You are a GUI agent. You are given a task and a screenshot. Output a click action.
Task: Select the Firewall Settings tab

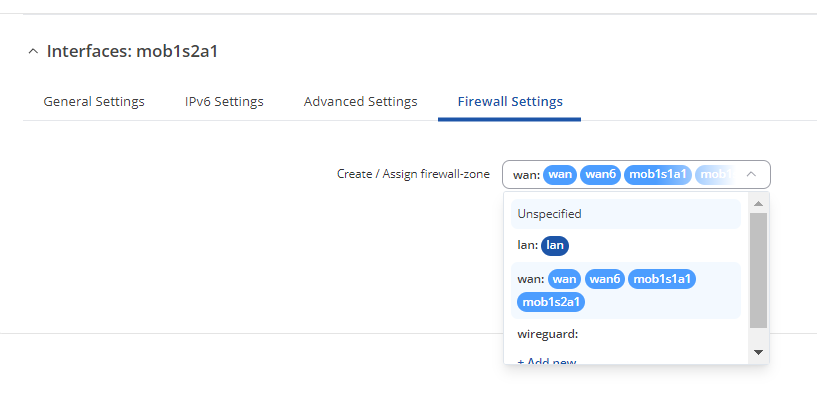[510, 101]
